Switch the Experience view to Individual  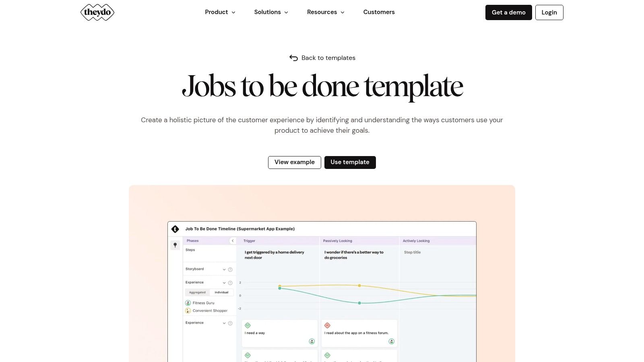[221, 292]
